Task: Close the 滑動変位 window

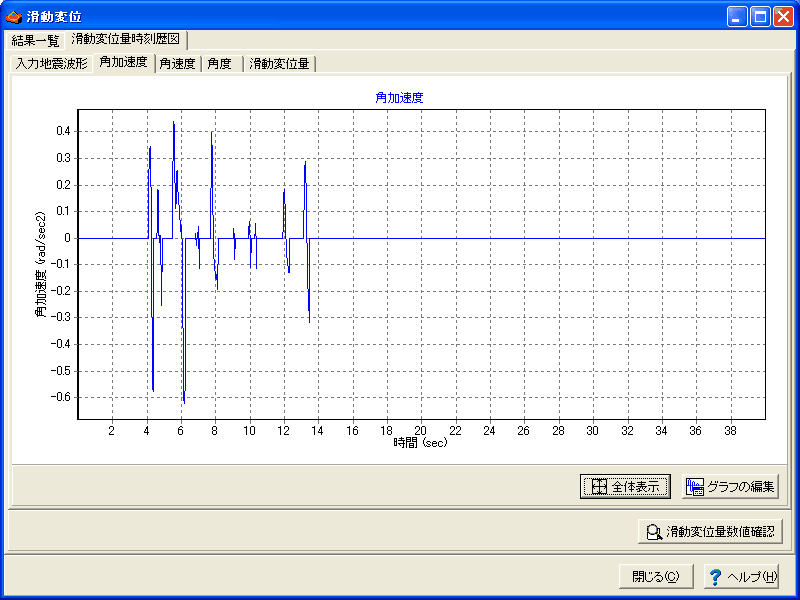Action: (x=783, y=17)
